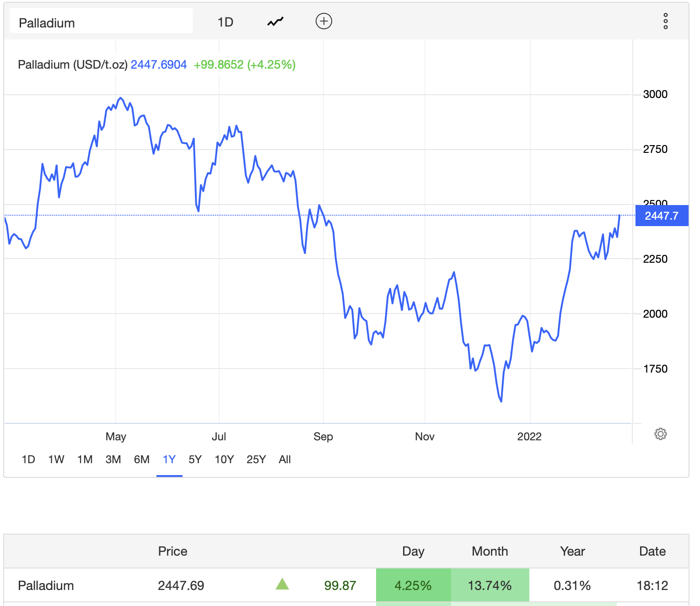Select the 1D time range
700x606 pixels.
(x=28, y=459)
